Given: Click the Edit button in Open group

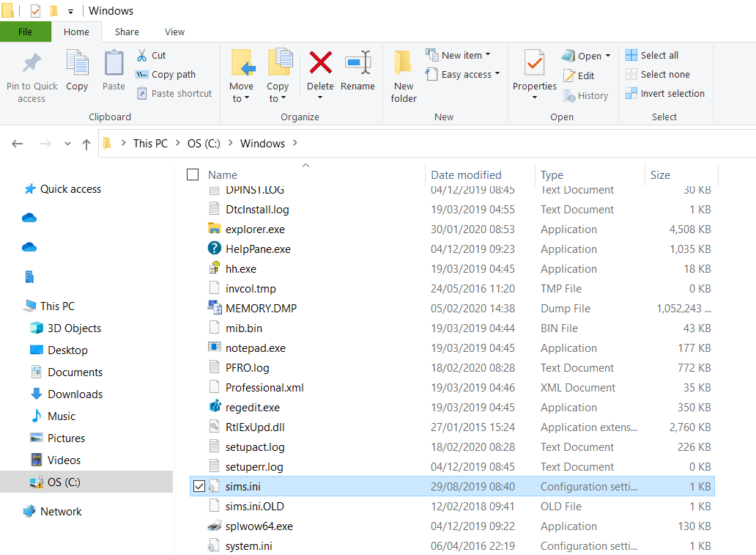Looking at the screenshot, I should [x=579, y=76].
